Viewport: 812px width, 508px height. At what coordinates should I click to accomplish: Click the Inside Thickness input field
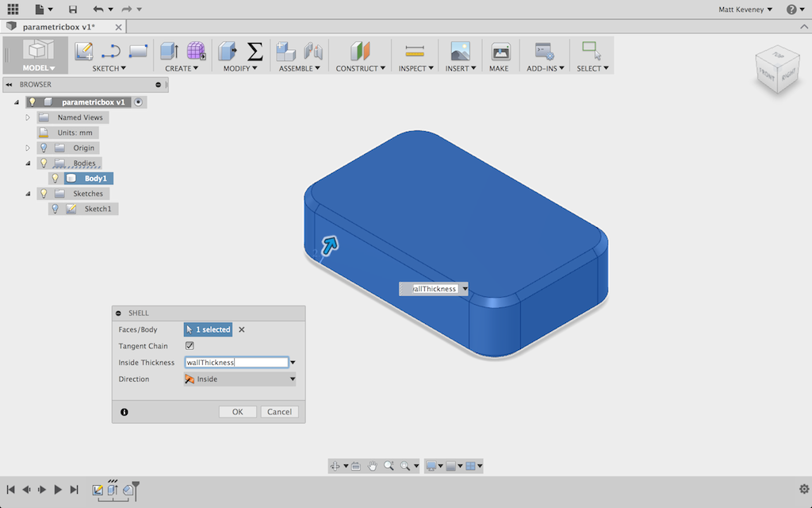[235, 361]
